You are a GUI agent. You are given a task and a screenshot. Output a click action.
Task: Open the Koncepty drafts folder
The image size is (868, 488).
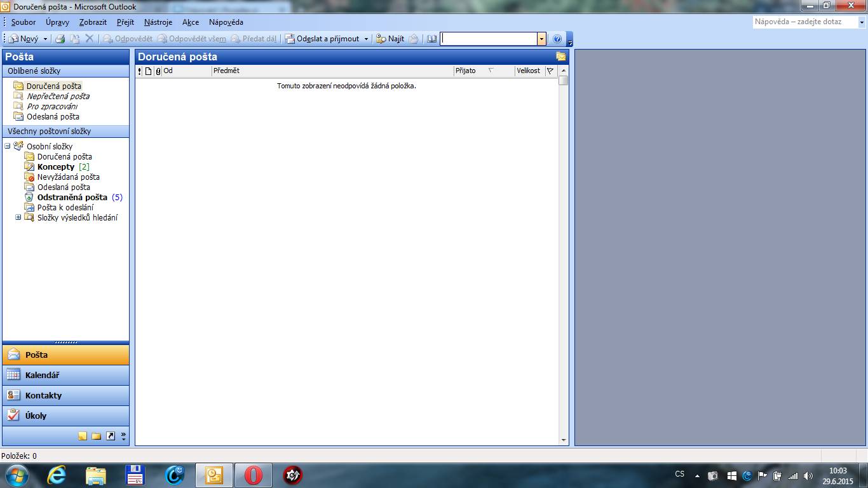click(56, 166)
